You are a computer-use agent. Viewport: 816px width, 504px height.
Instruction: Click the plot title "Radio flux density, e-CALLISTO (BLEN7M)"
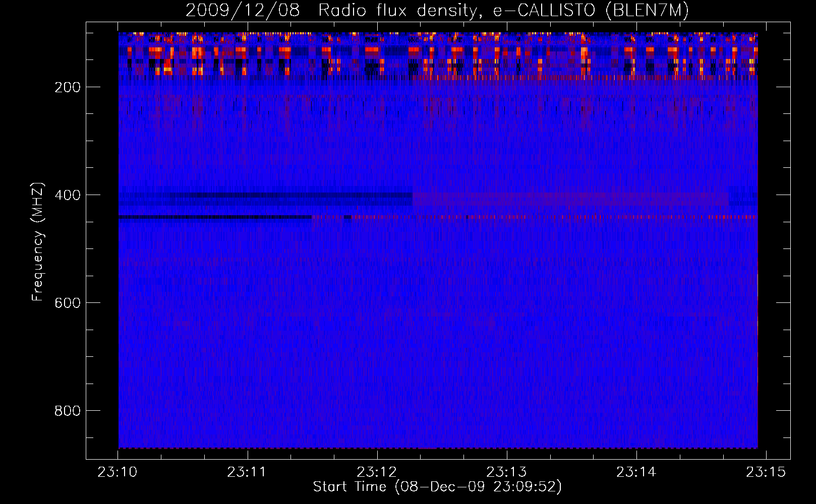[x=503, y=11]
